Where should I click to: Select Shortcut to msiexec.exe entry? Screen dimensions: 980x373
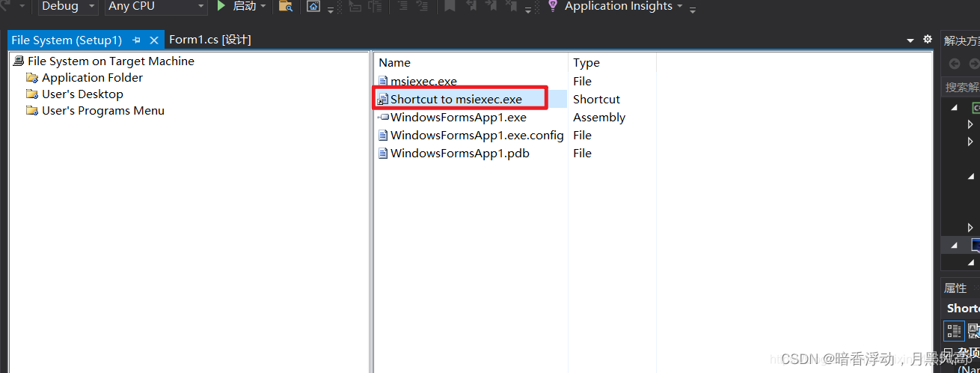pyautogui.click(x=456, y=99)
